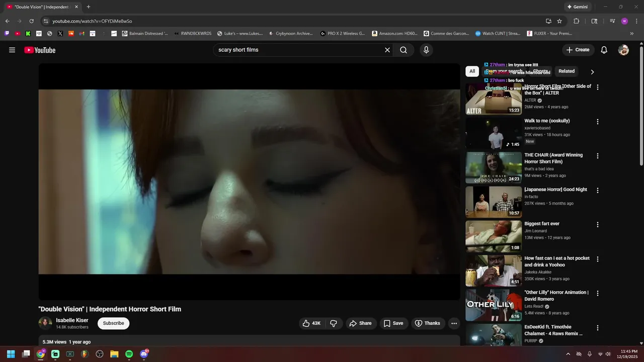Open the Walk to me (ooskully) thumbnail
This screenshot has width=644, height=362.
(x=494, y=133)
